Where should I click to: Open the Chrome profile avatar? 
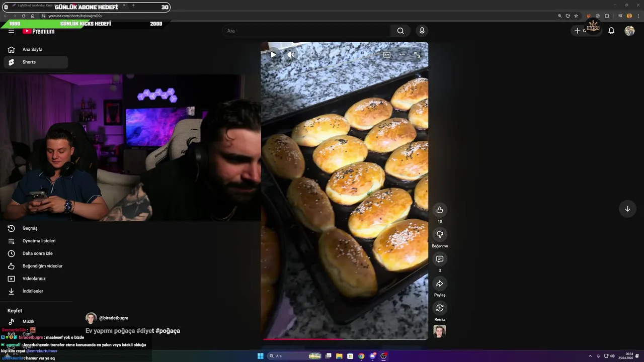click(629, 16)
